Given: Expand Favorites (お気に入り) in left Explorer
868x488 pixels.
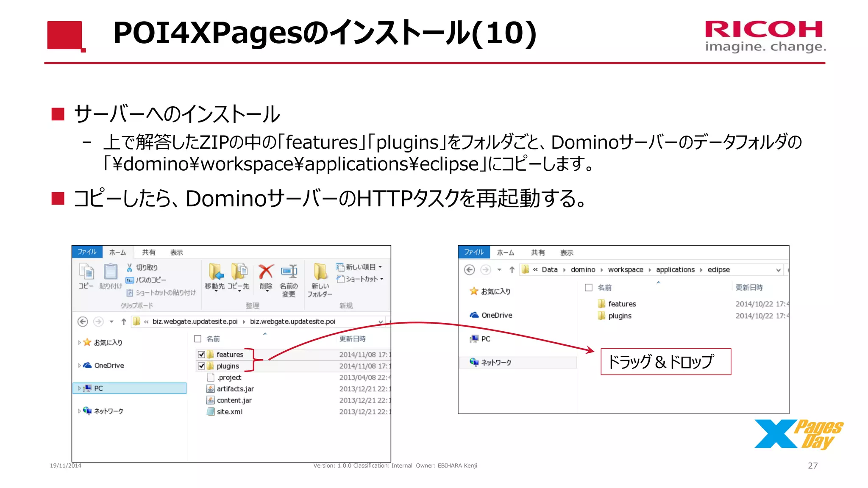Looking at the screenshot, I should pos(79,342).
